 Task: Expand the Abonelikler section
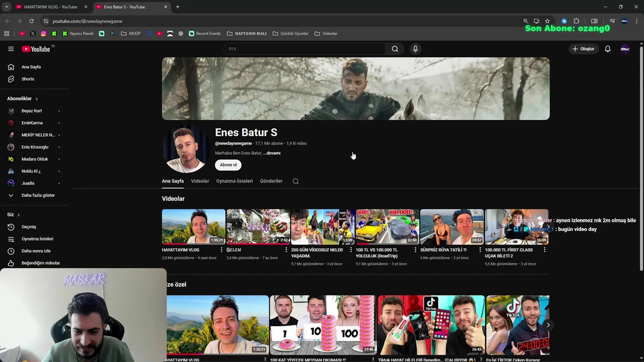(x=23, y=99)
